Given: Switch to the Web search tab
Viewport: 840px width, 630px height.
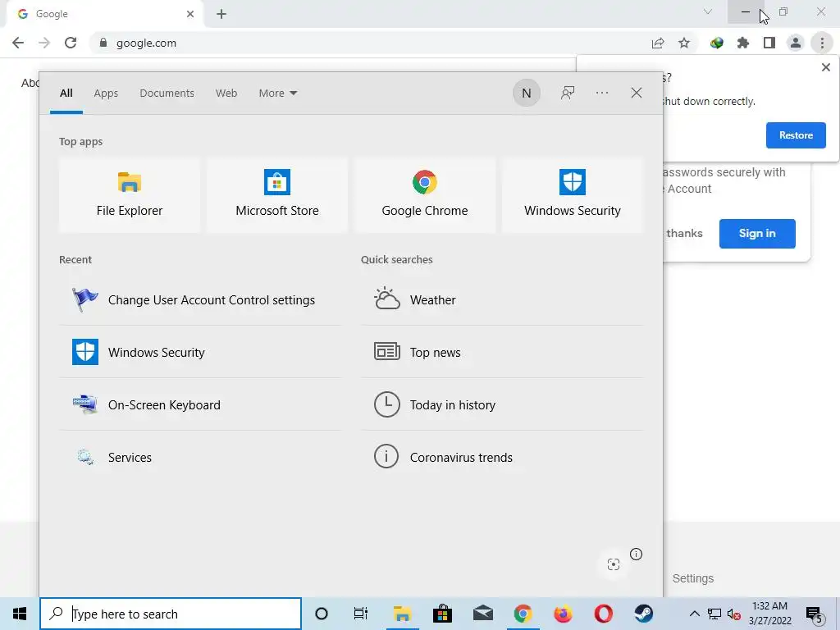Looking at the screenshot, I should click(x=226, y=94).
